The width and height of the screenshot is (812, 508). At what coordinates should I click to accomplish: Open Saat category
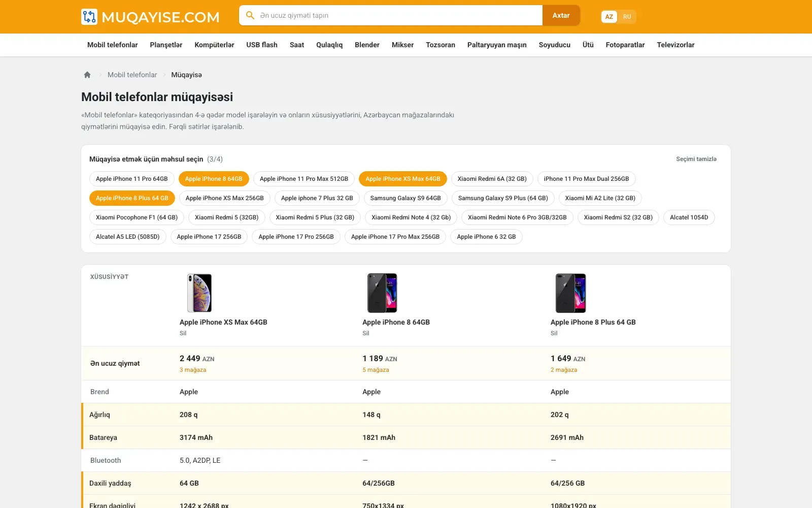[x=297, y=45]
